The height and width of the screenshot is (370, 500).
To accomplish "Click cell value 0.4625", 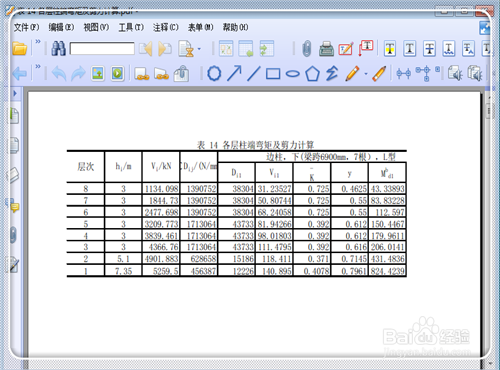I will [354, 189].
